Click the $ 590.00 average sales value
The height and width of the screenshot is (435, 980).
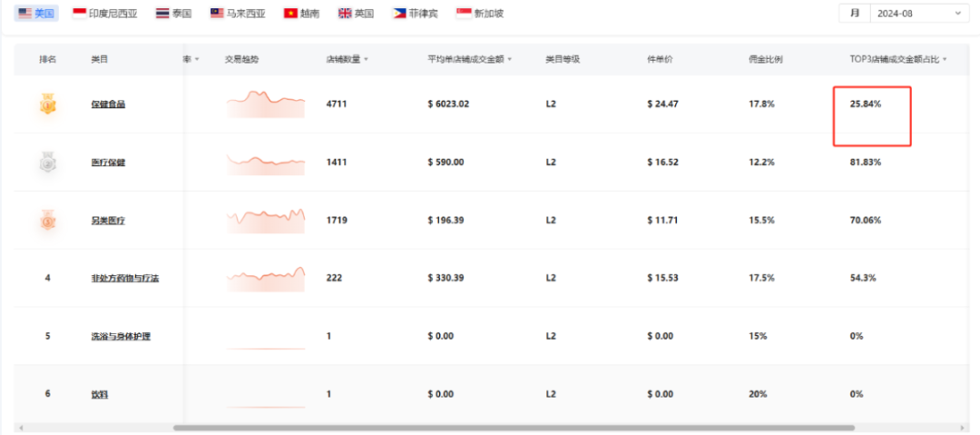(446, 163)
